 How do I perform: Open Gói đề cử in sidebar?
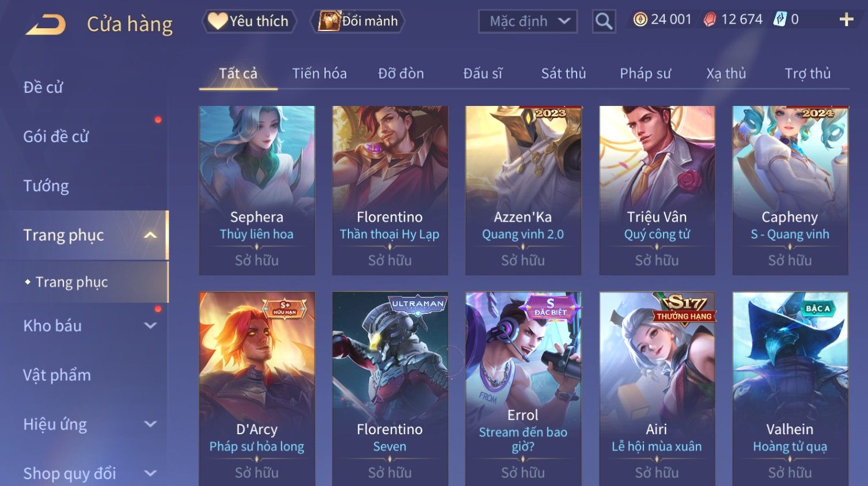point(56,136)
